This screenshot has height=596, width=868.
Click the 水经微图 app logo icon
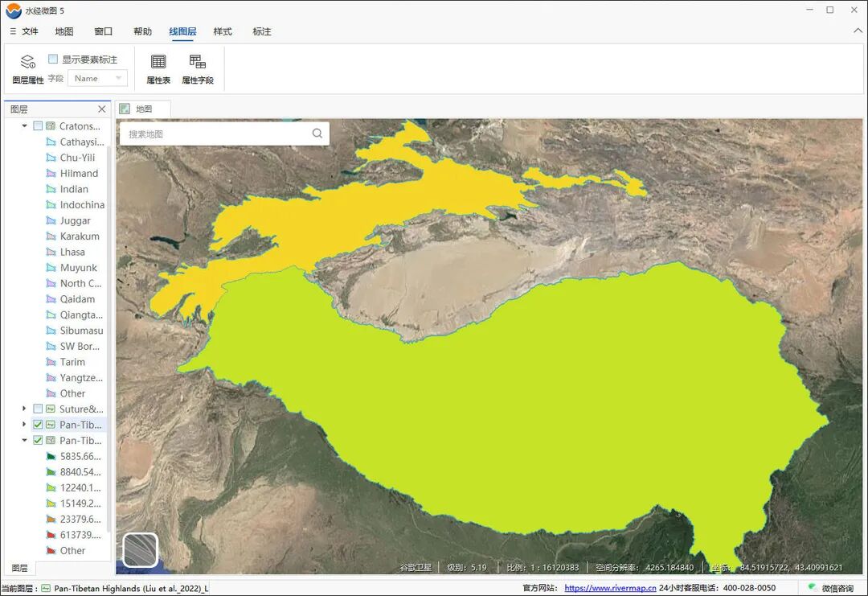(14, 10)
